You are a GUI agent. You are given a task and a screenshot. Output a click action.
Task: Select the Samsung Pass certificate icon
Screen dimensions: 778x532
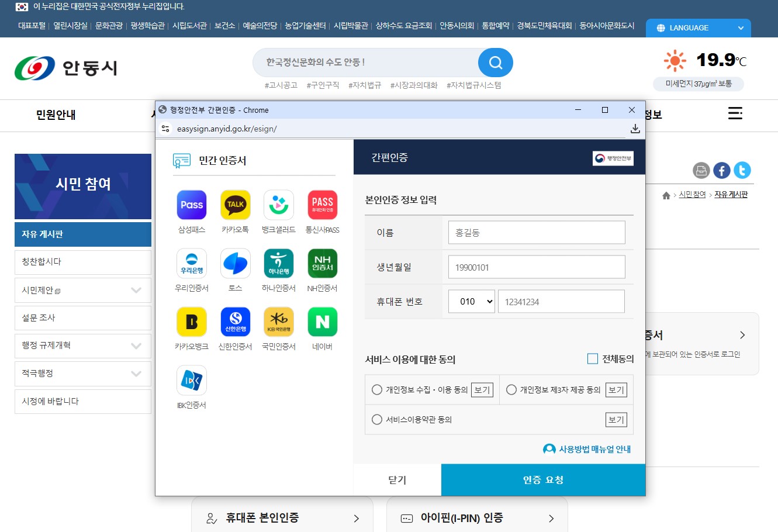coord(192,205)
